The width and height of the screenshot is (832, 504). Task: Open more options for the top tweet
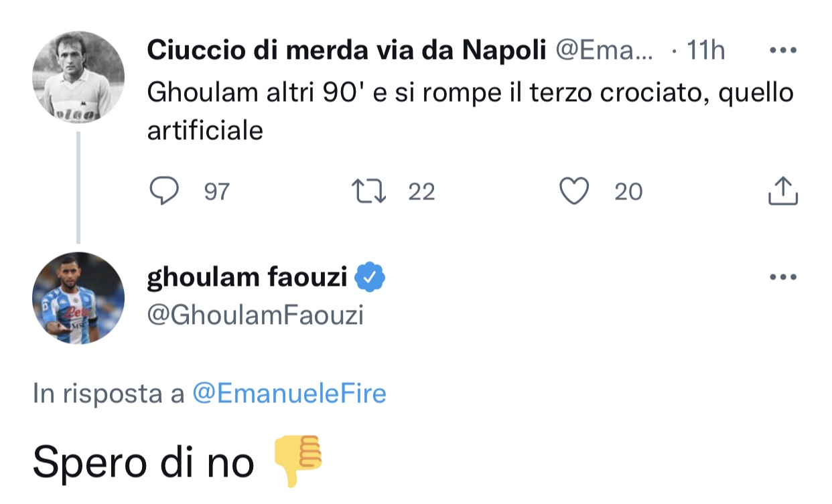(782, 50)
